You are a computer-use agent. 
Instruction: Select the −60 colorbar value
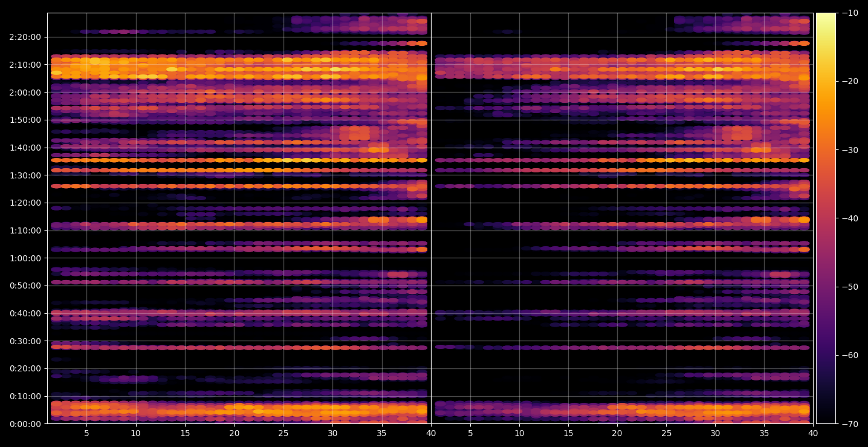click(850, 355)
